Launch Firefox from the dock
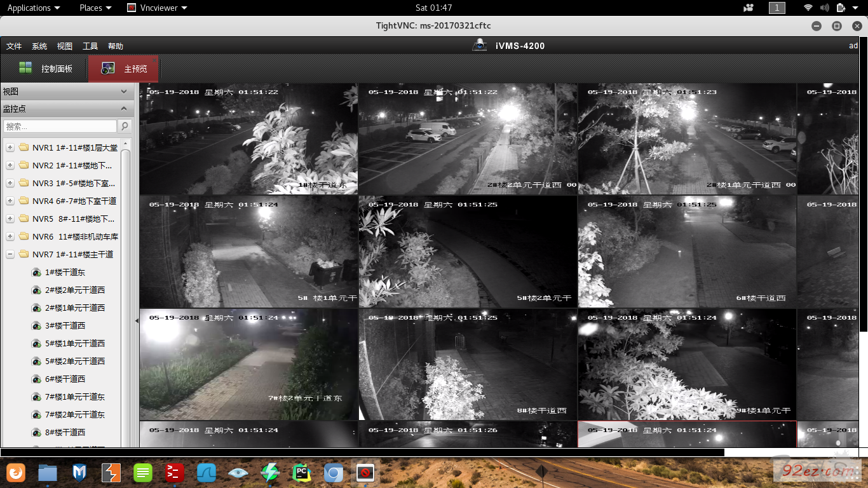The width and height of the screenshot is (868, 488). [x=16, y=473]
